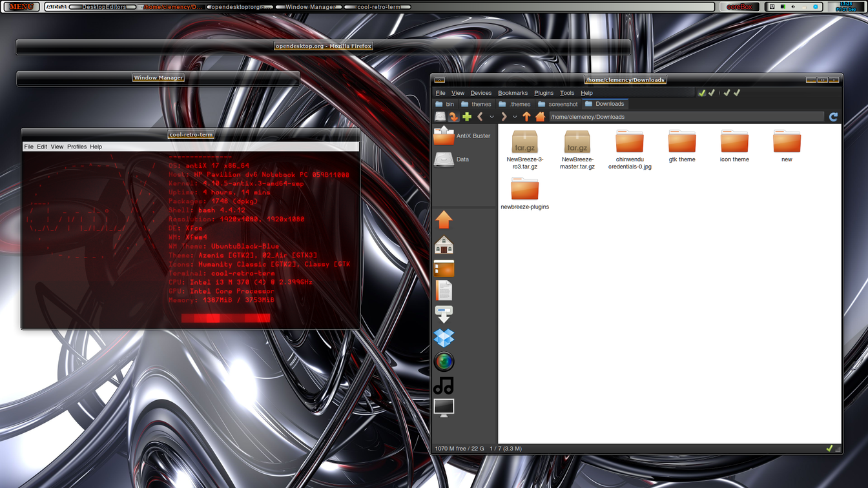Click the green plus new tab icon
This screenshot has width=868, height=488.
pos(467,117)
